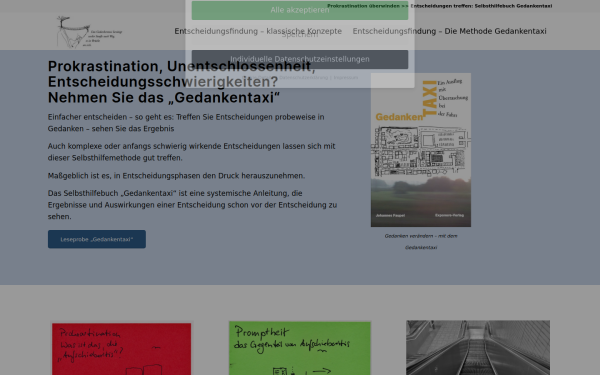Click the Speichern button in cookie dialog
Image resolution: width=600 pixels, height=375 pixels.
pyautogui.click(x=300, y=35)
